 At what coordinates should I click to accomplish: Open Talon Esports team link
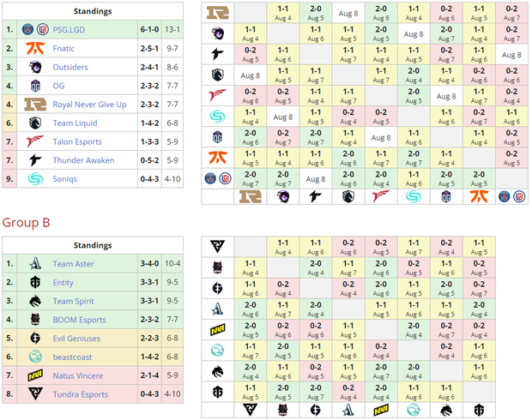[77, 141]
